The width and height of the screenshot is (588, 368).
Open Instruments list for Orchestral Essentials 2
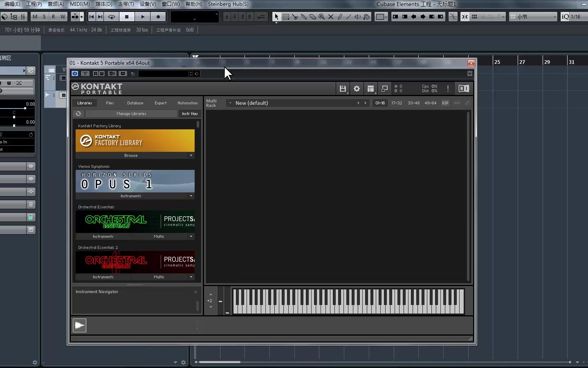point(103,277)
